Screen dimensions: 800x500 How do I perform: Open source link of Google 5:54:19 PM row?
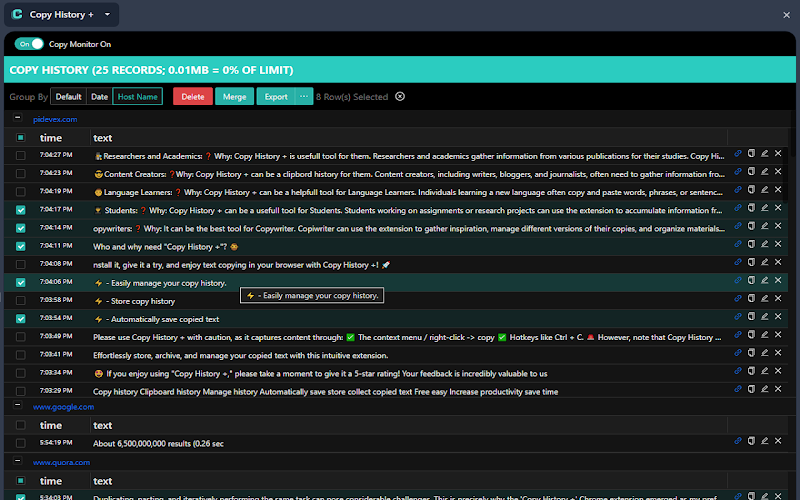point(738,441)
